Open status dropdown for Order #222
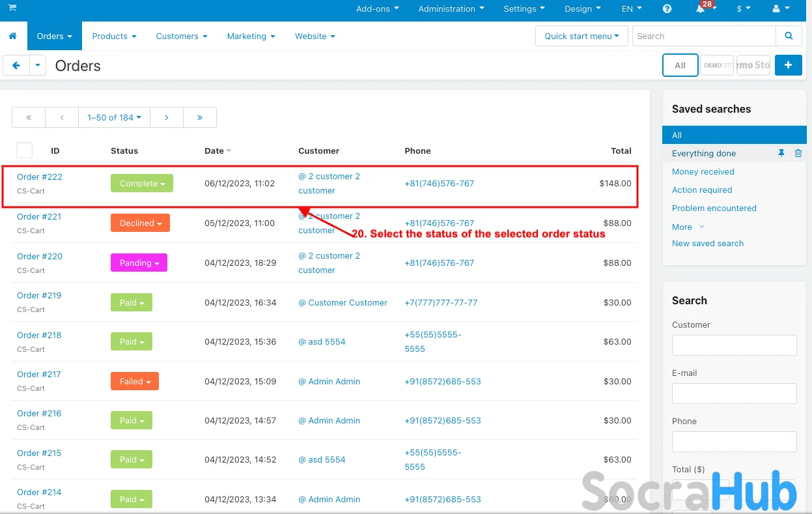Viewport: 812px width, 514px height. click(x=142, y=184)
